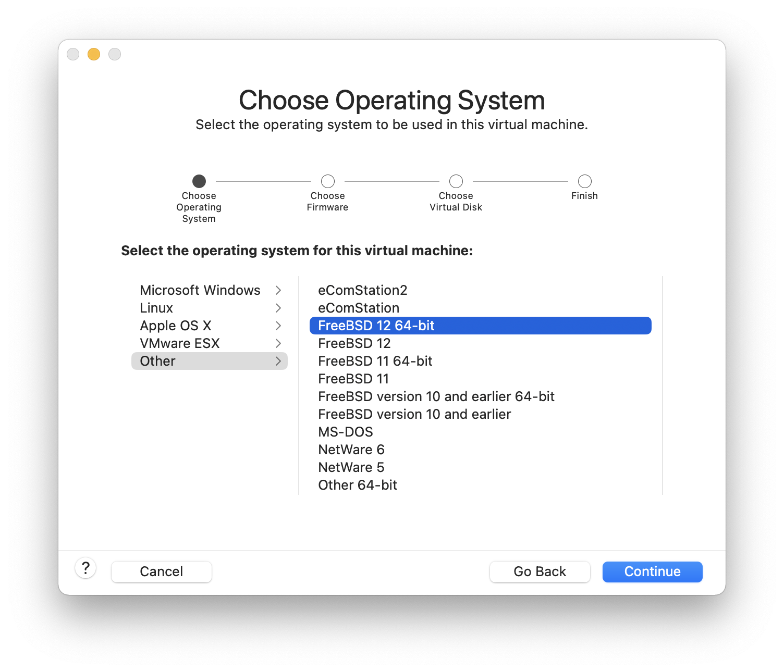The width and height of the screenshot is (784, 672).
Task: Select the Apple OS X category
Action: point(176,326)
